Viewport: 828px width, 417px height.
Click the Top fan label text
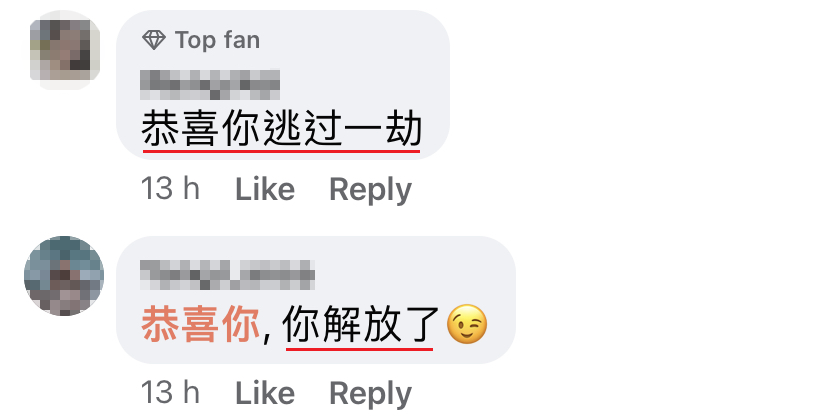pos(218,40)
